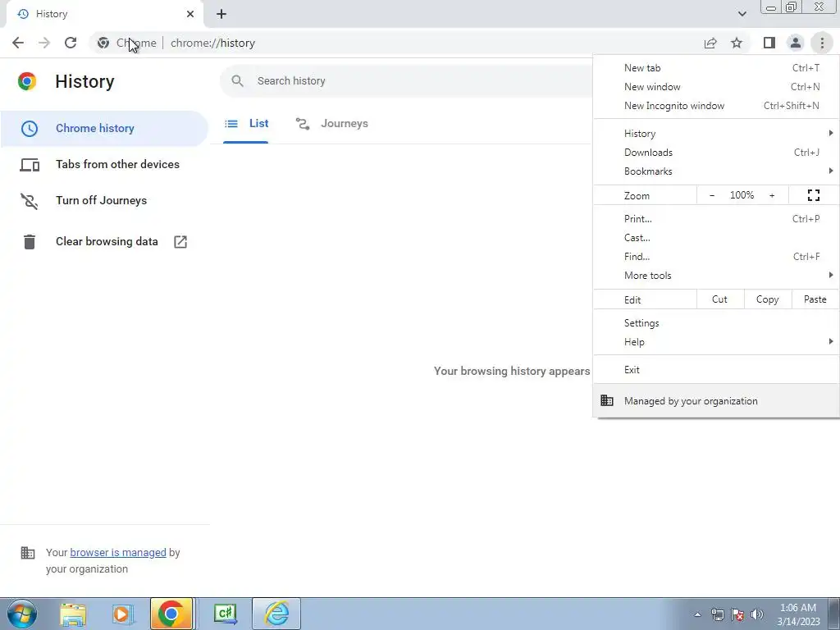Click the volume speaker tray icon
The height and width of the screenshot is (630, 840).
click(x=757, y=614)
